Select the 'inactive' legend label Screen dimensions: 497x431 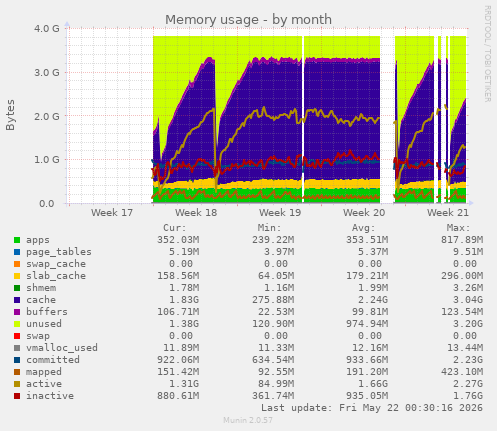[50, 396]
